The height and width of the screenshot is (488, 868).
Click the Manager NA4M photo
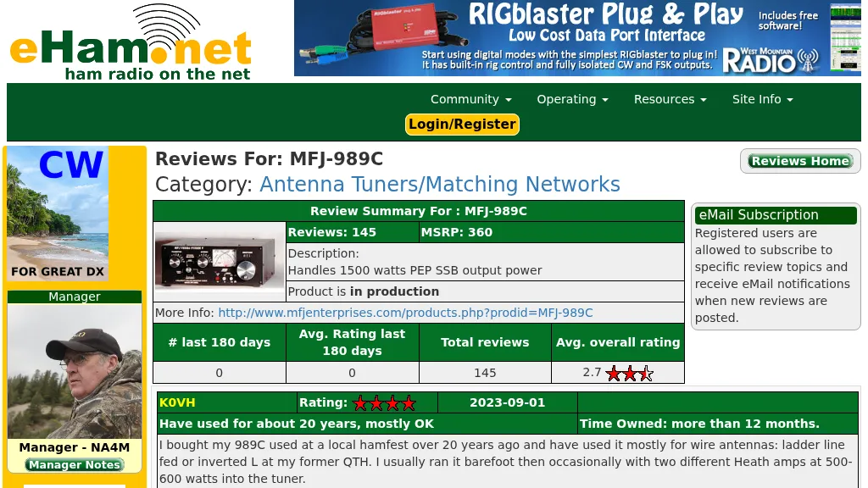(x=75, y=371)
